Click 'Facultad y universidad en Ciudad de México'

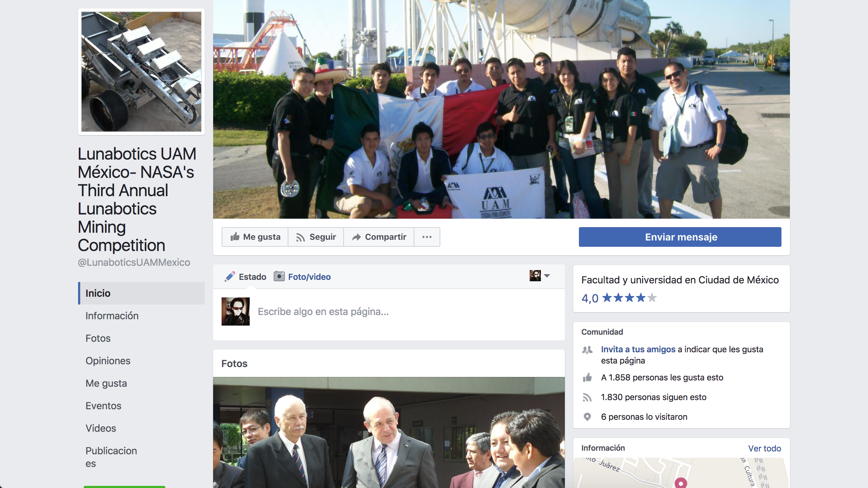tap(680, 280)
